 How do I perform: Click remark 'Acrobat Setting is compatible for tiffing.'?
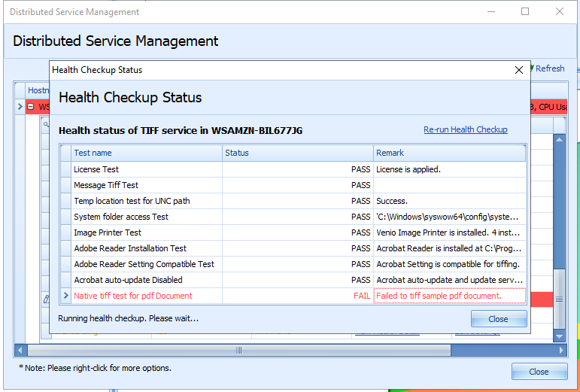click(448, 264)
